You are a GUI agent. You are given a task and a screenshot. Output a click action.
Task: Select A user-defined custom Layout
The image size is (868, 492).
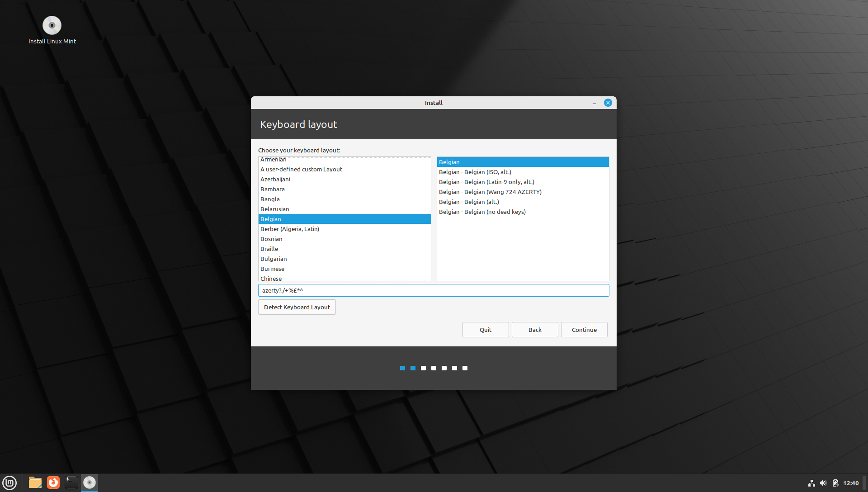(x=344, y=169)
